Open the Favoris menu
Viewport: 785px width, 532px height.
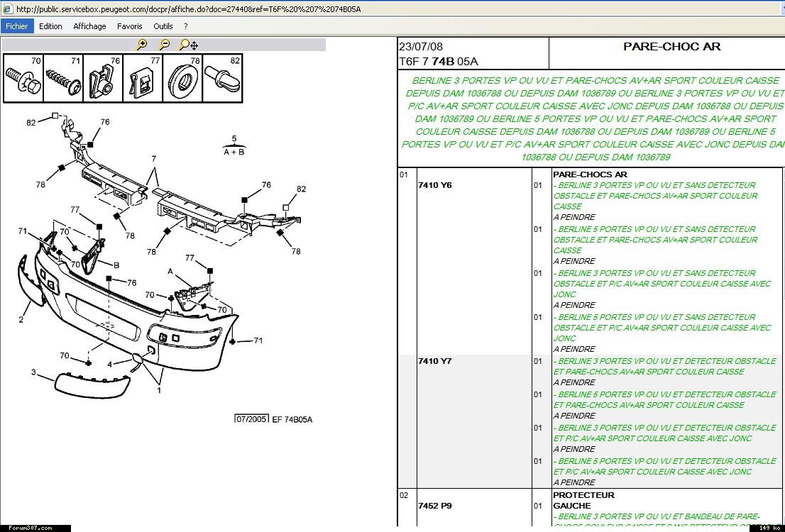coord(130,26)
